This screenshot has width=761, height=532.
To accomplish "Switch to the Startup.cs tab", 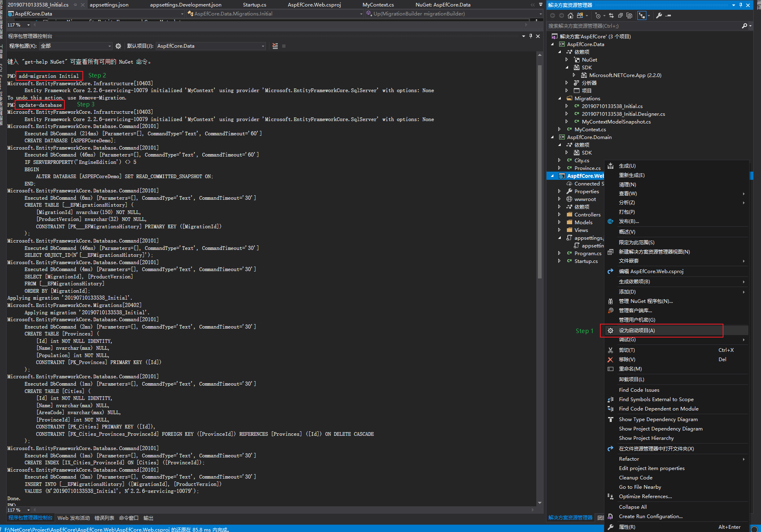I will point(254,4).
